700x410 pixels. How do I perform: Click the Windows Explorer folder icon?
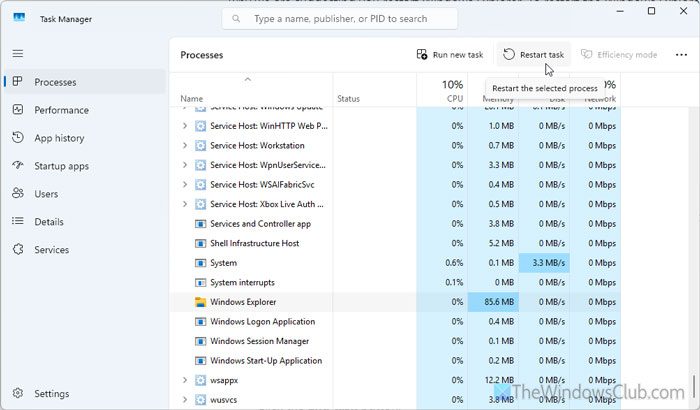click(200, 302)
